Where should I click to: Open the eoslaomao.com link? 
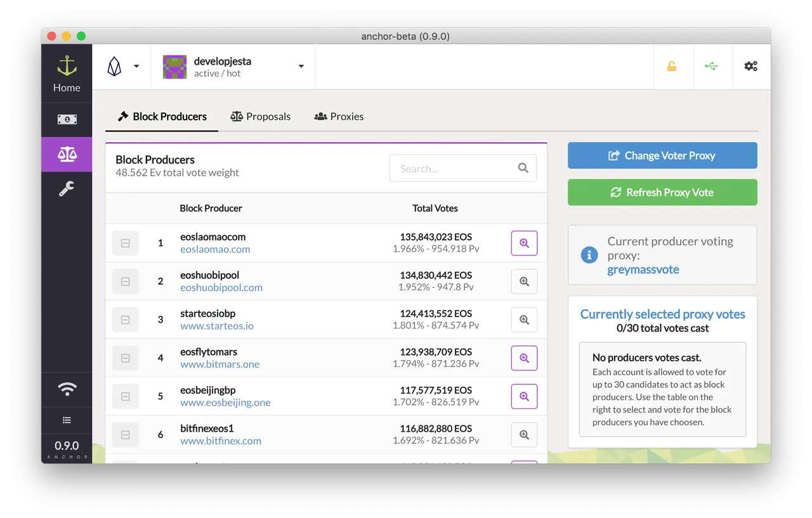pyautogui.click(x=215, y=250)
